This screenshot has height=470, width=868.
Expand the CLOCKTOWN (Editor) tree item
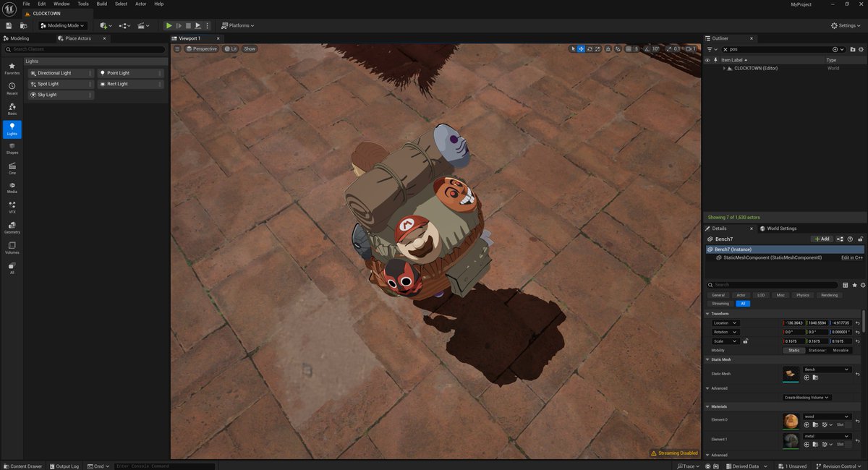(724, 68)
